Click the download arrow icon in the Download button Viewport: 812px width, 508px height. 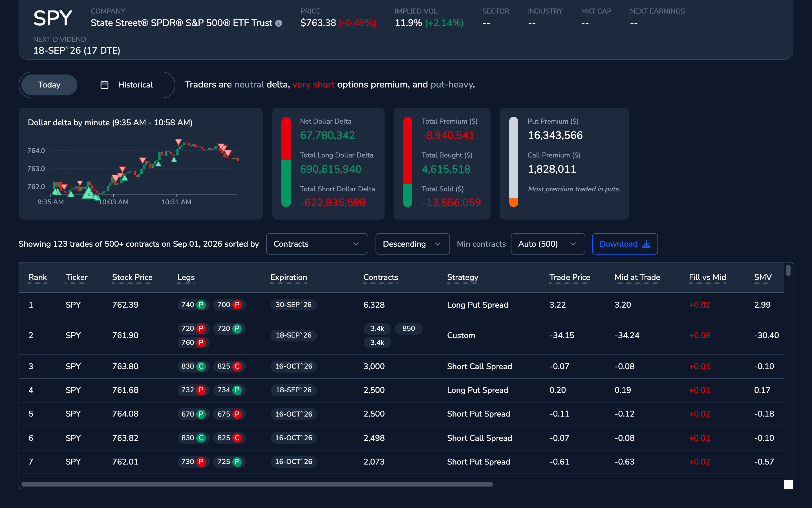point(646,244)
